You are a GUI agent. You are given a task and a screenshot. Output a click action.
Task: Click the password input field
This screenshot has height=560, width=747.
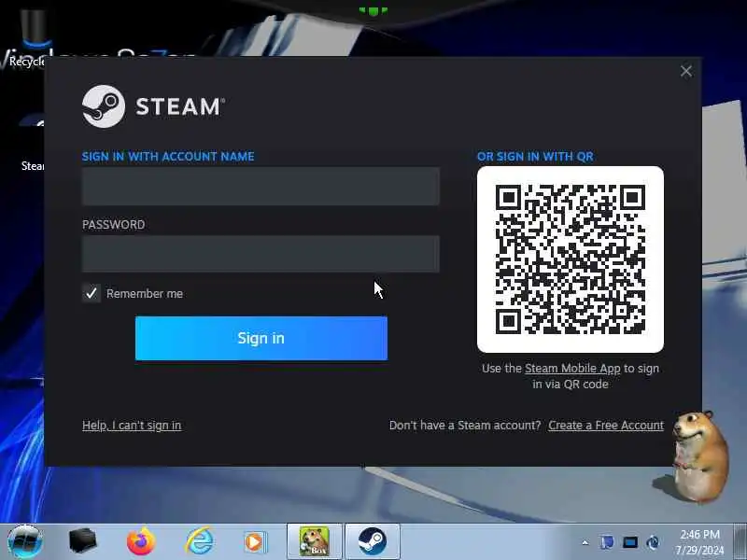pos(261,254)
